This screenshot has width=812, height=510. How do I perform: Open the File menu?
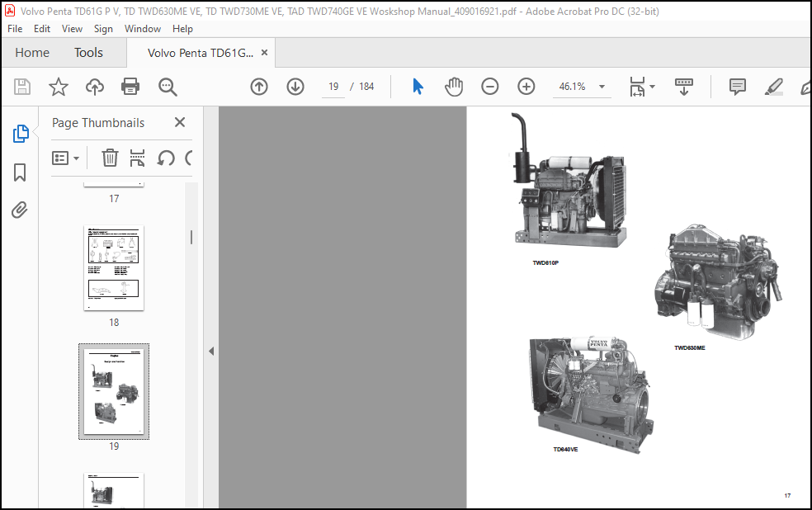tap(15, 29)
